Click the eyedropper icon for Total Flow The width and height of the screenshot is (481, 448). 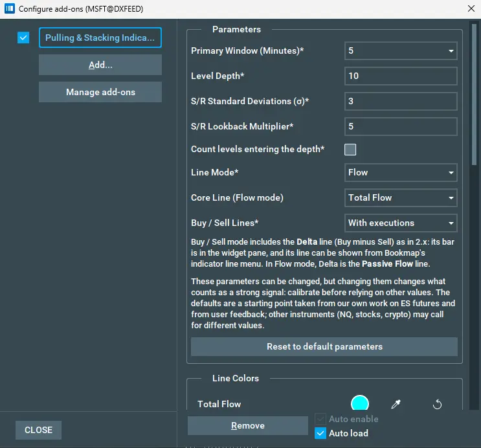coord(396,404)
